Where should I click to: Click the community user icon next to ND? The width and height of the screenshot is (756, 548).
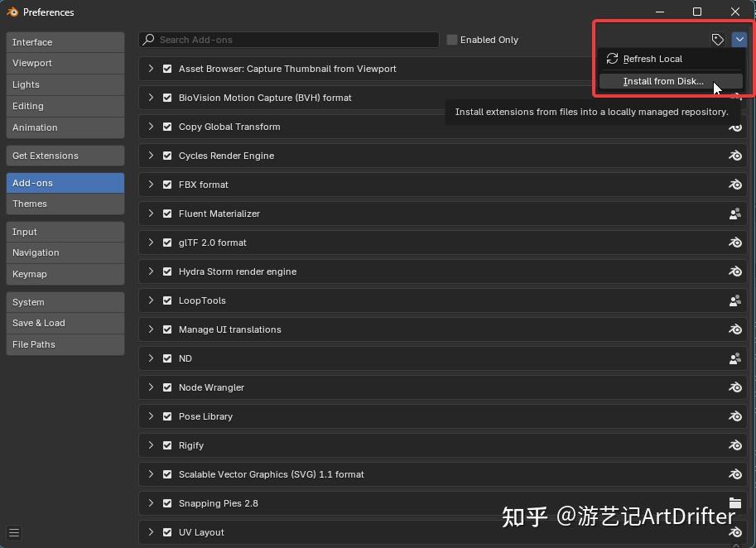[735, 358]
